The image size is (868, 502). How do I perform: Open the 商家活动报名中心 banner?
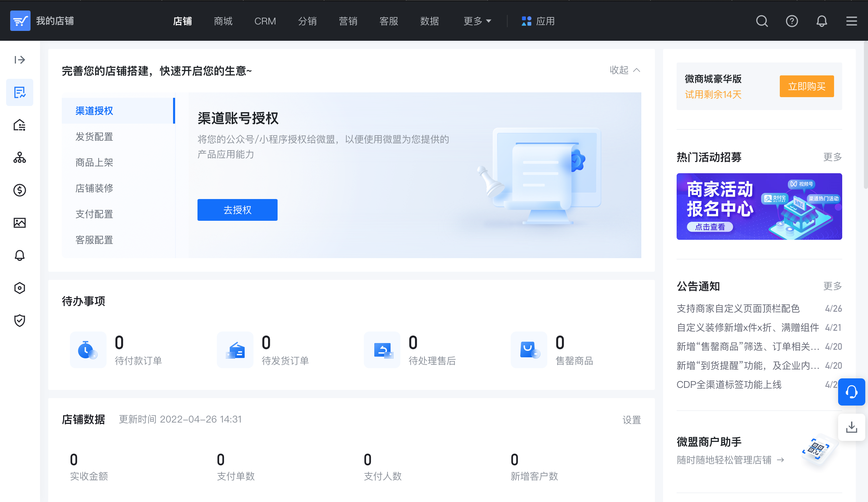coord(759,206)
